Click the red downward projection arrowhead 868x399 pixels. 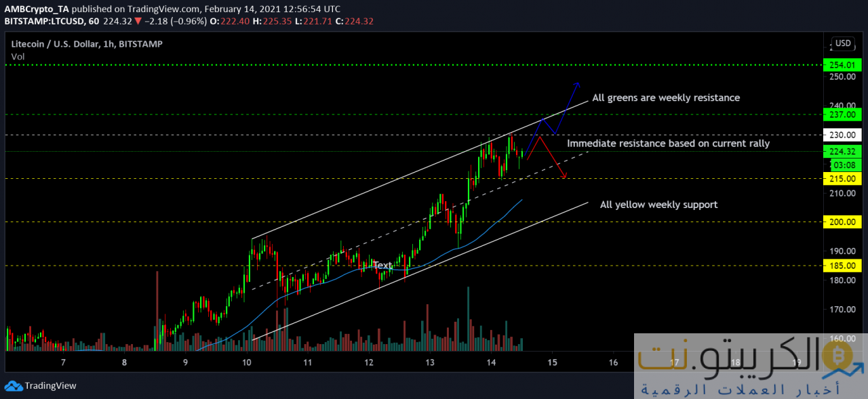tap(564, 177)
